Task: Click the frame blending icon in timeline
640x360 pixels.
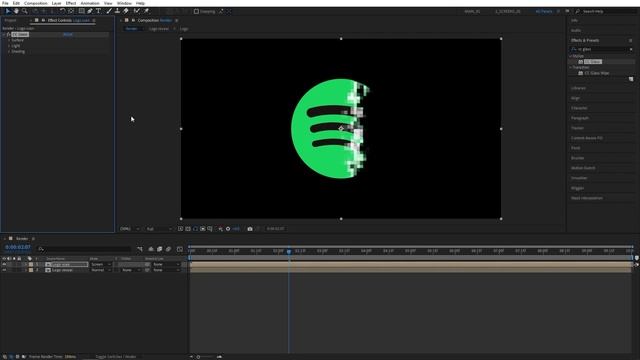Action: (160, 249)
